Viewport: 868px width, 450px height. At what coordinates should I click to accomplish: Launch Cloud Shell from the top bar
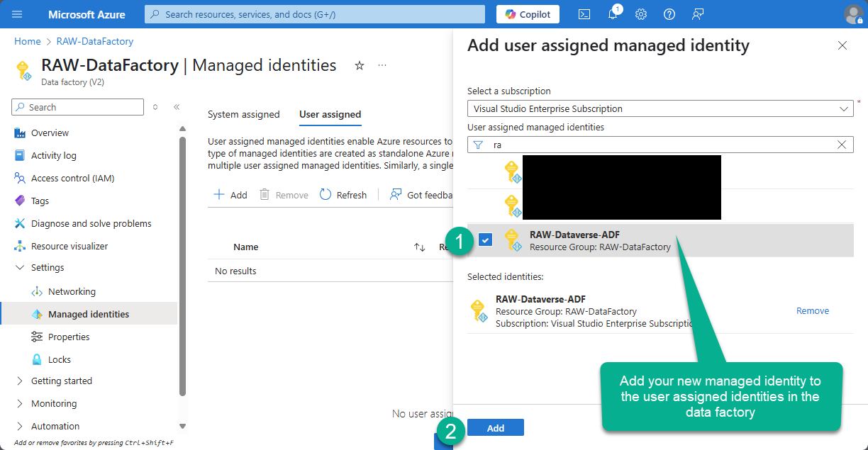(584, 14)
